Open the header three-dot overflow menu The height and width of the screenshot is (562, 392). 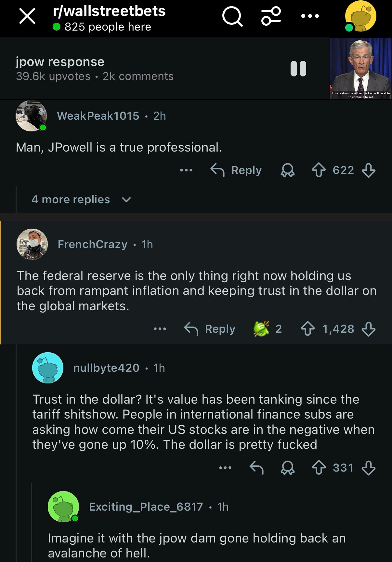coord(310,16)
